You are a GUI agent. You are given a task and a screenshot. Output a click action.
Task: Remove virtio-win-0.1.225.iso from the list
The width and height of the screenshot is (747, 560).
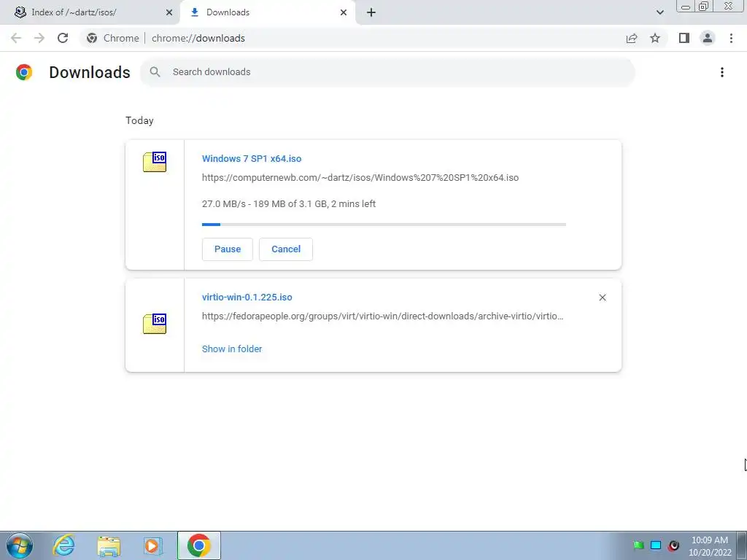tap(602, 297)
